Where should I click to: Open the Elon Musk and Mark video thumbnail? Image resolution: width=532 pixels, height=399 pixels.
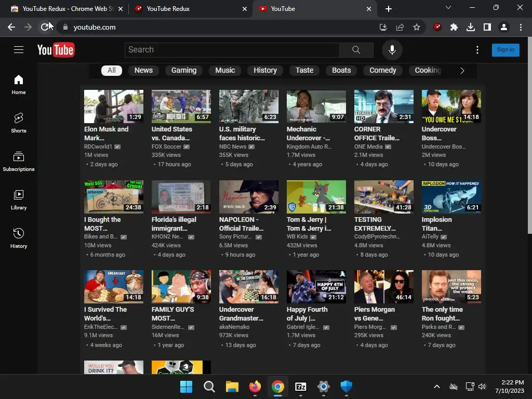114,106
